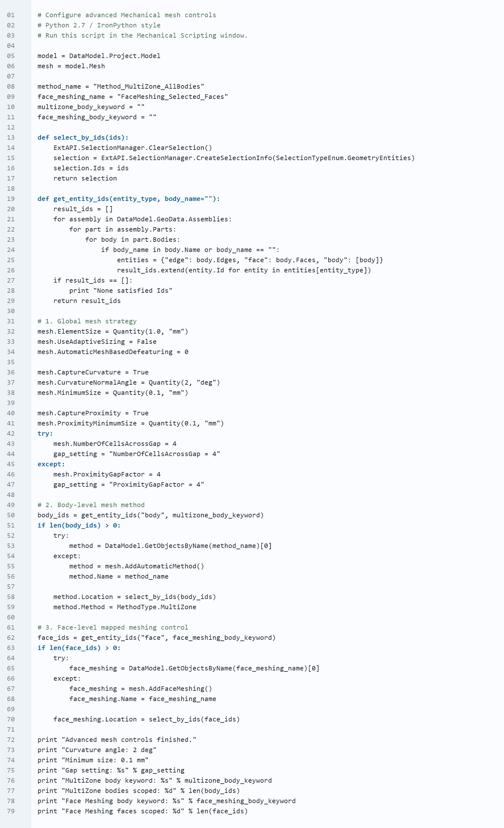
Task: Click the comment "# 2. Body-level mesh method"
Action: coord(91,505)
